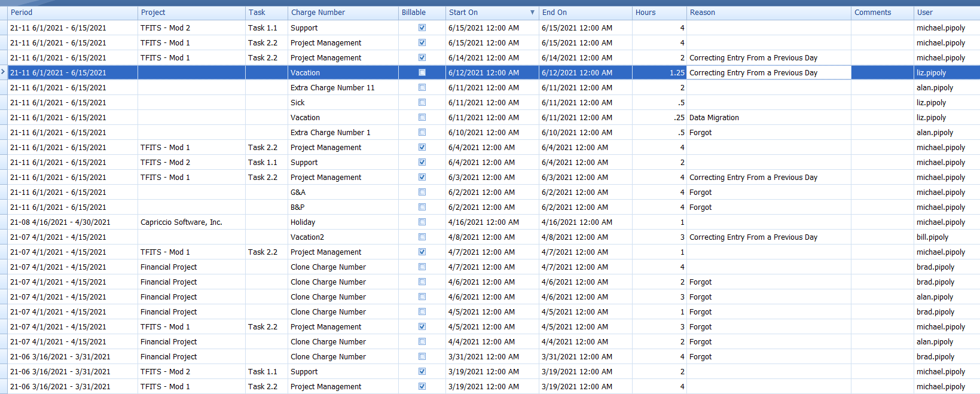Sort by the User column header

point(947,13)
